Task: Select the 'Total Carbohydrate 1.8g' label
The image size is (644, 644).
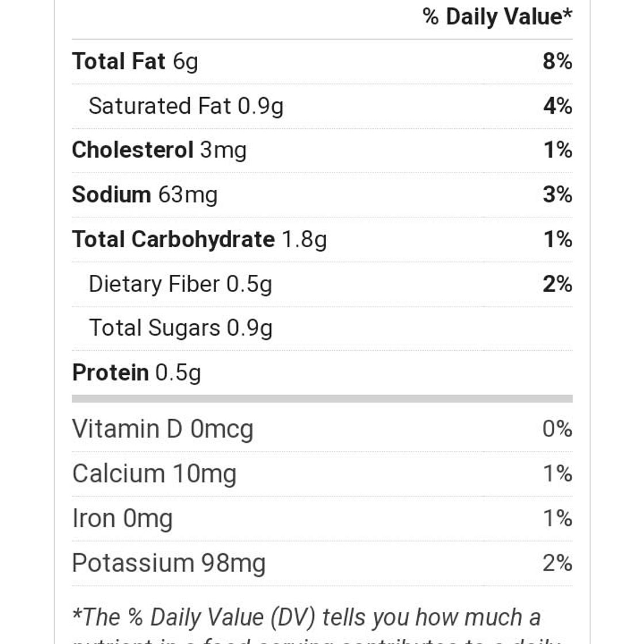Action: tap(199, 240)
